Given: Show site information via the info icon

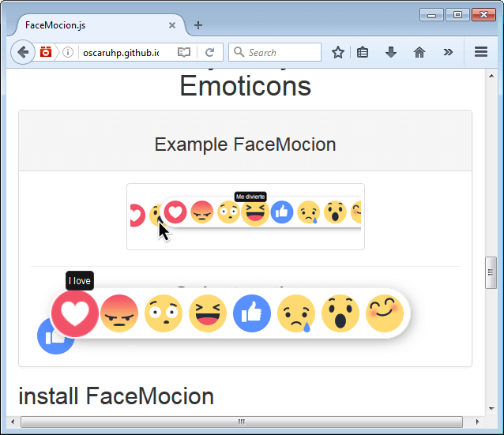Looking at the screenshot, I should (68, 52).
